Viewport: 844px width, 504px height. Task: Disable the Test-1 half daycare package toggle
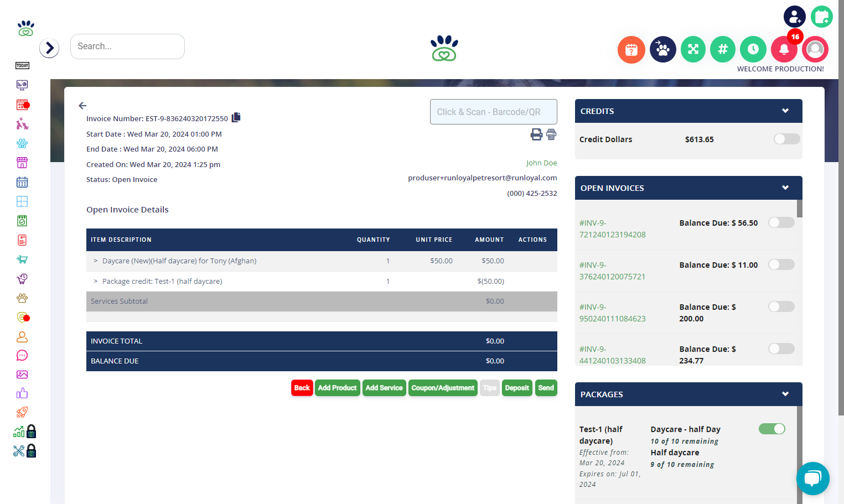[772, 429]
